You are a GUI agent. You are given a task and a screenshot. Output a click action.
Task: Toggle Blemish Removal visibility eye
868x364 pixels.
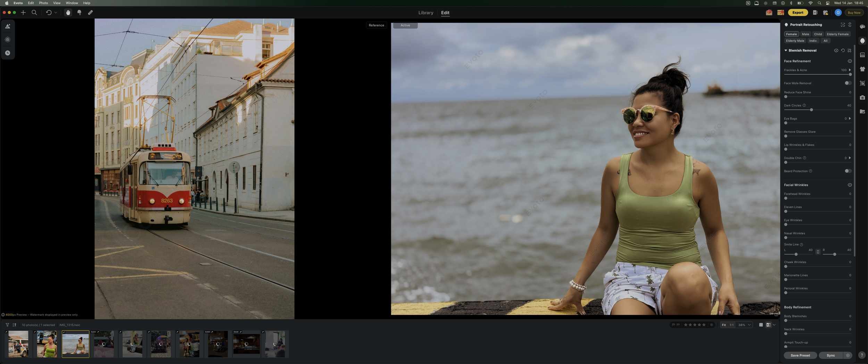(x=836, y=50)
